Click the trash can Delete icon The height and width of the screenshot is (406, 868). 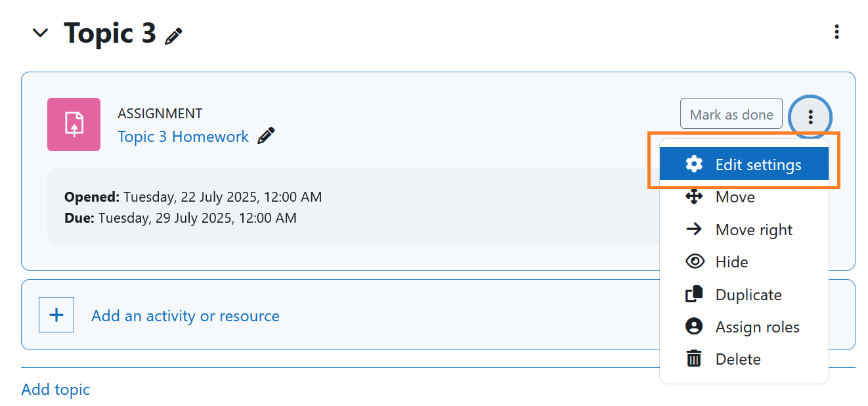point(694,359)
